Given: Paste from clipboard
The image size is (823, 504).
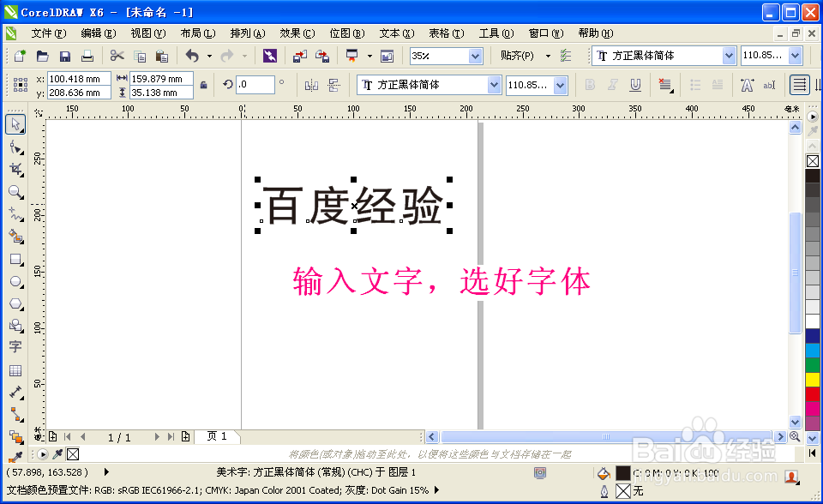Looking at the screenshot, I should [x=162, y=56].
